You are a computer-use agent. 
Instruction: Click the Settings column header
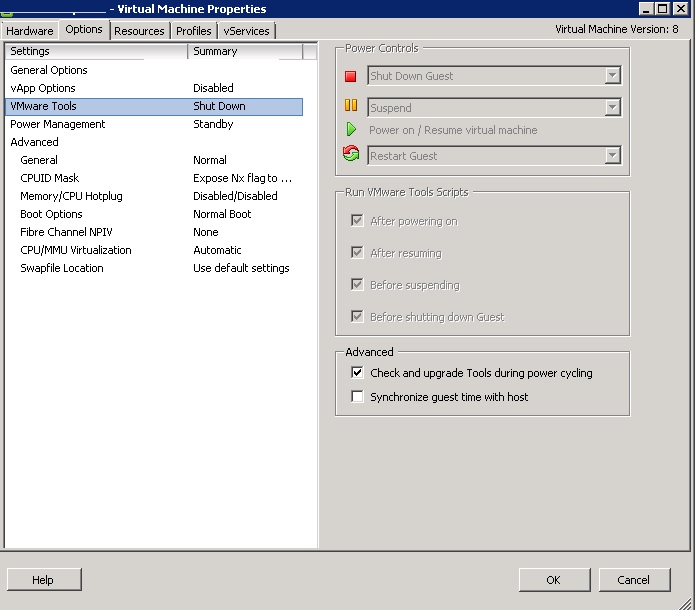[x=96, y=51]
